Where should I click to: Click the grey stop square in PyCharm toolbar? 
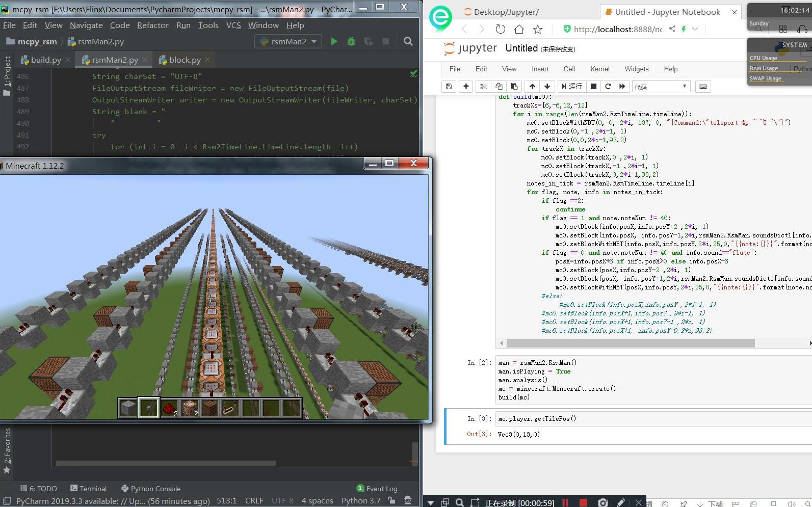[386, 41]
